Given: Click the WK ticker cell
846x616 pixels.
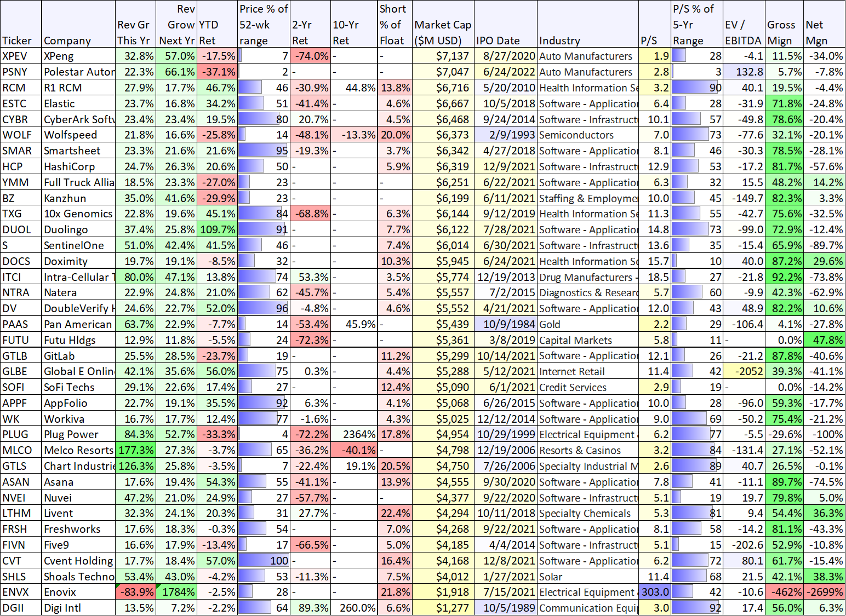Looking at the screenshot, I should coord(21,419).
